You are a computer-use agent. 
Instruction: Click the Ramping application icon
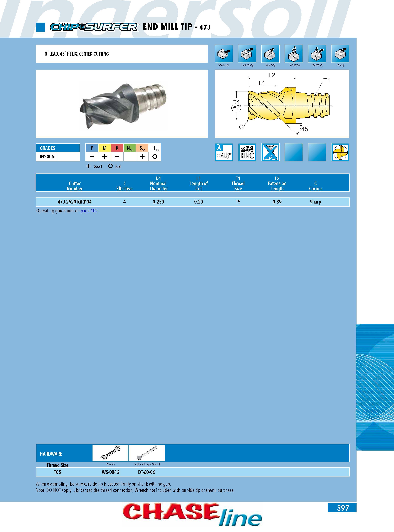(x=270, y=54)
